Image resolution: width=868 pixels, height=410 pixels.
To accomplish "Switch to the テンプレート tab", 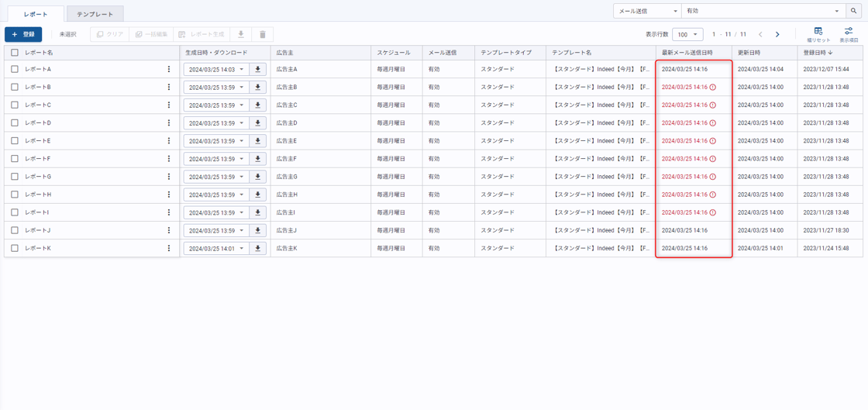I will [95, 14].
